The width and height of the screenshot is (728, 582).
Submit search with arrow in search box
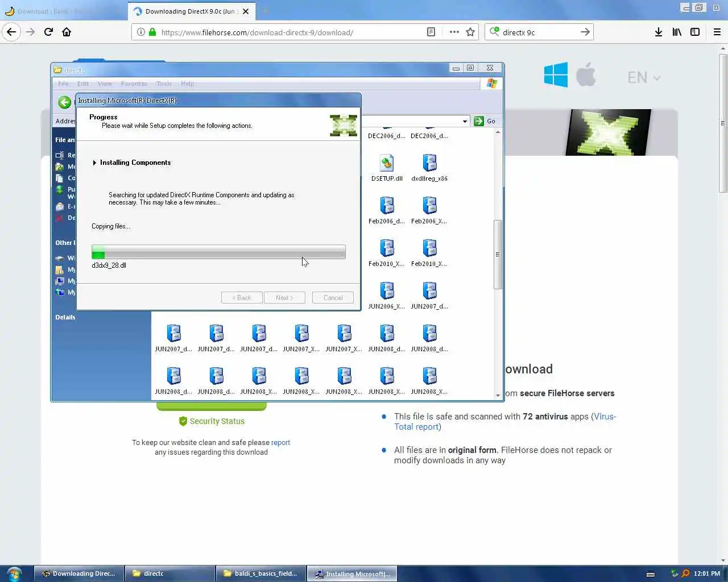click(x=585, y=32)
